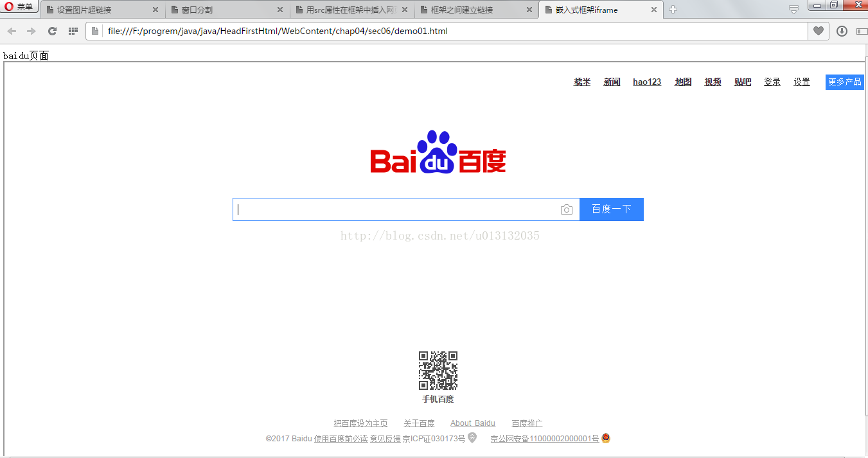Open camera image search icon
The image size is (868, 458).
pos(566,210)
